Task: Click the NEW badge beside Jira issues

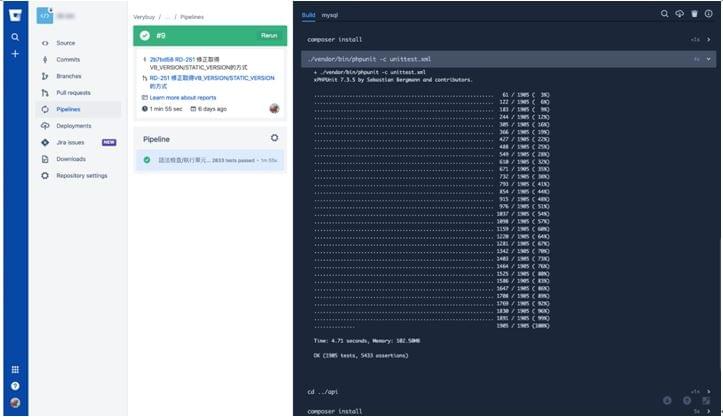Action: coord(109,143)
